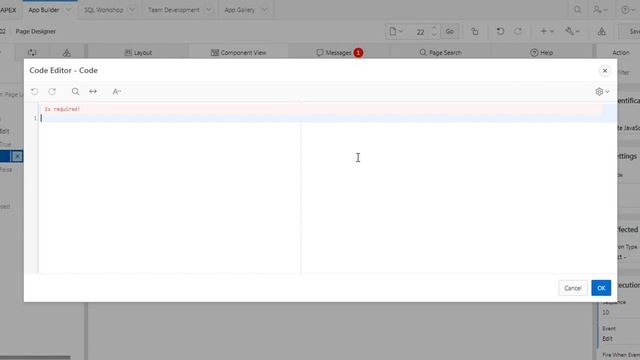Open the Dynamic Actions tab icon in left pane

(x=32, y=53)
